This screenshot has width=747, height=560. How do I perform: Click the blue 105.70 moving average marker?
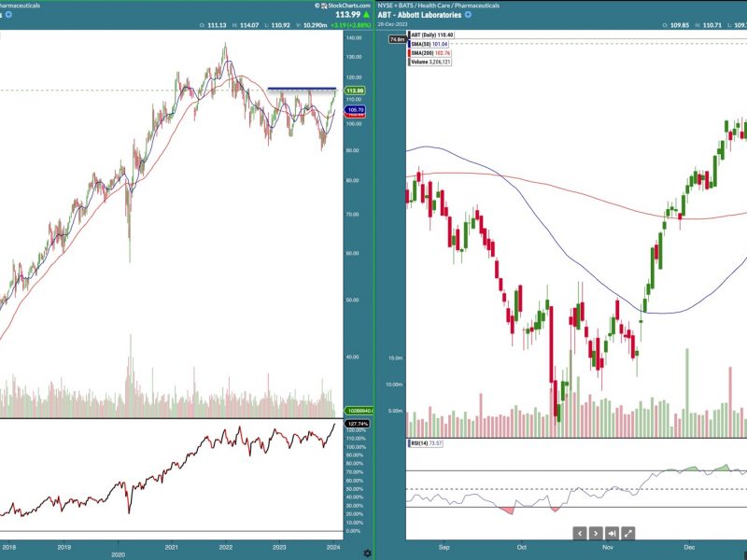tap(355, 109)
